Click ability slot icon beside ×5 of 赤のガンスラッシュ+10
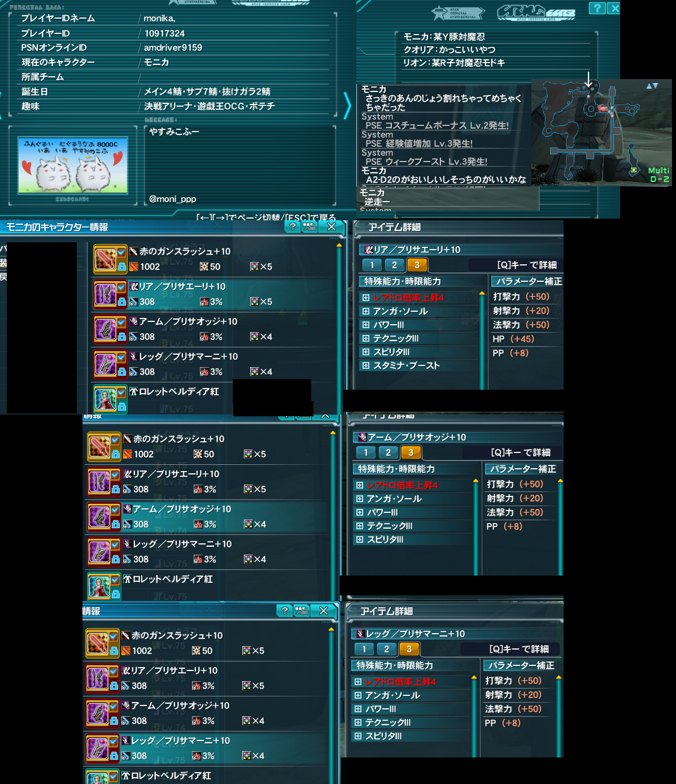This screenshot has width=676, height=784. pos(255,267)
